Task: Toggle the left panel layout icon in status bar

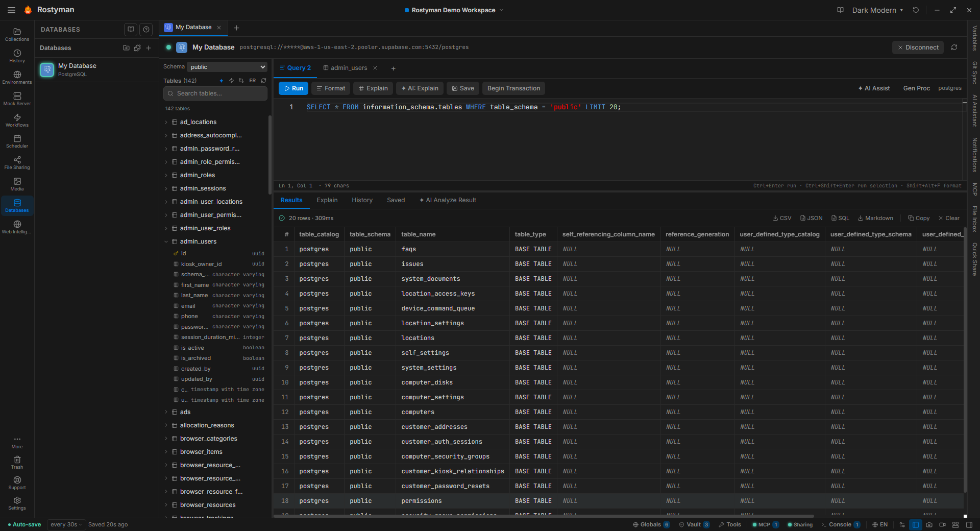Action: [916, 525]
